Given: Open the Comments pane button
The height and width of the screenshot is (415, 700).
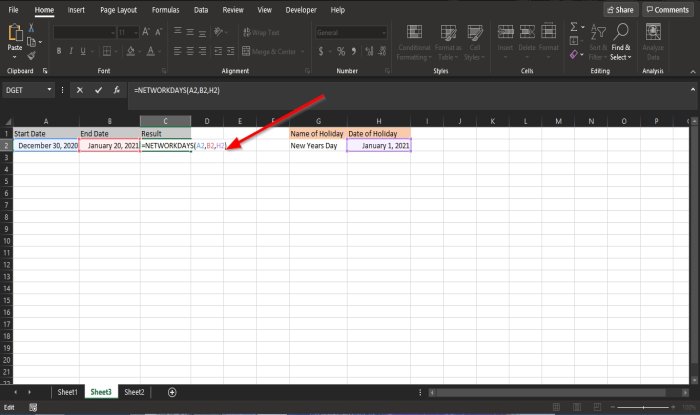Looking at the screenshot, I should coord(667,9).
